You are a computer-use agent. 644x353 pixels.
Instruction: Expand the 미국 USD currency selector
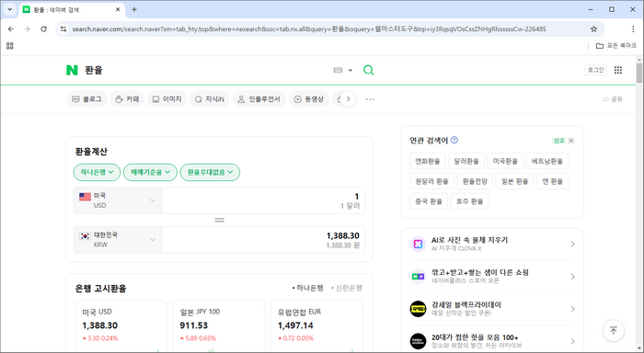point(118,200)
